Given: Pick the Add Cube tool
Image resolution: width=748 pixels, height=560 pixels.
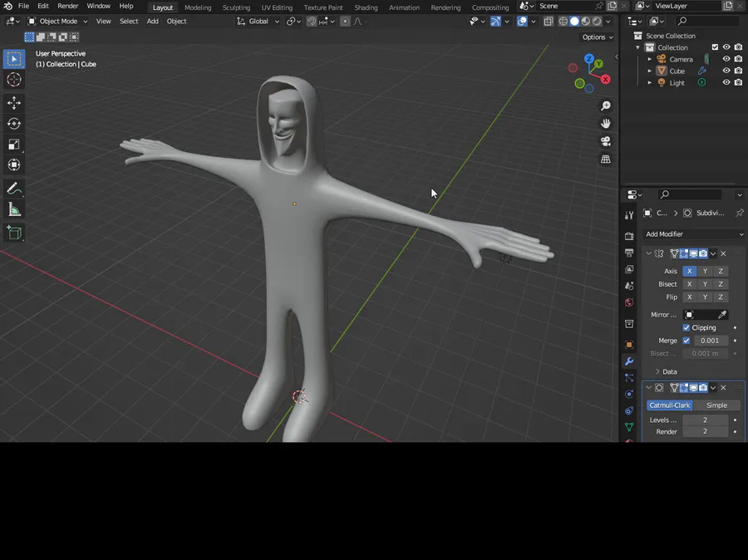Looking at the screenshot, I should click(14, 233).
